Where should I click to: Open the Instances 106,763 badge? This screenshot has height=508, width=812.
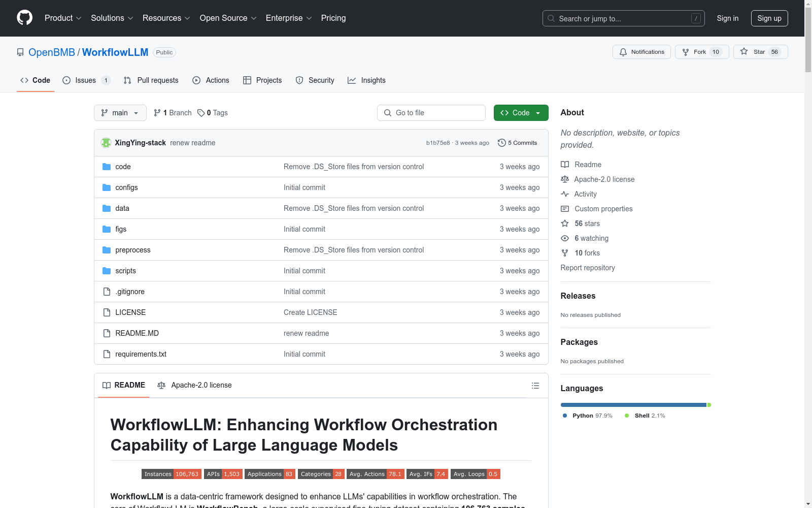(x=172, y=474)
